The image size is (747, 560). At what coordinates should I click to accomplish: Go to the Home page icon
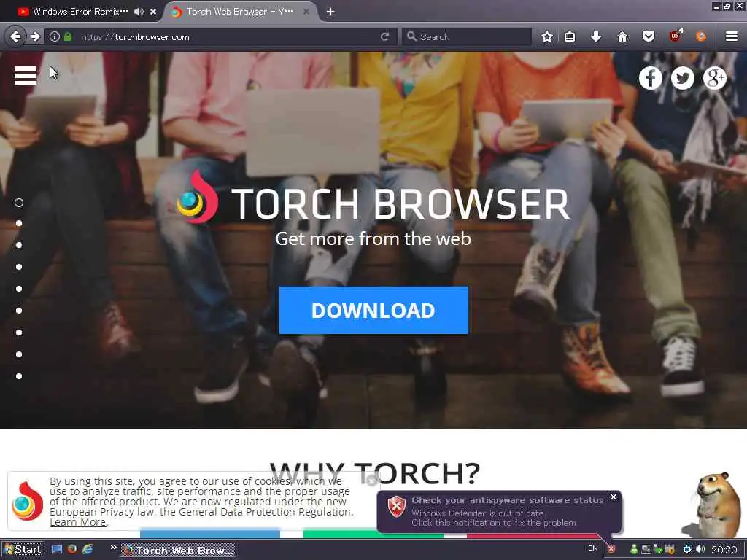(622, 36)
